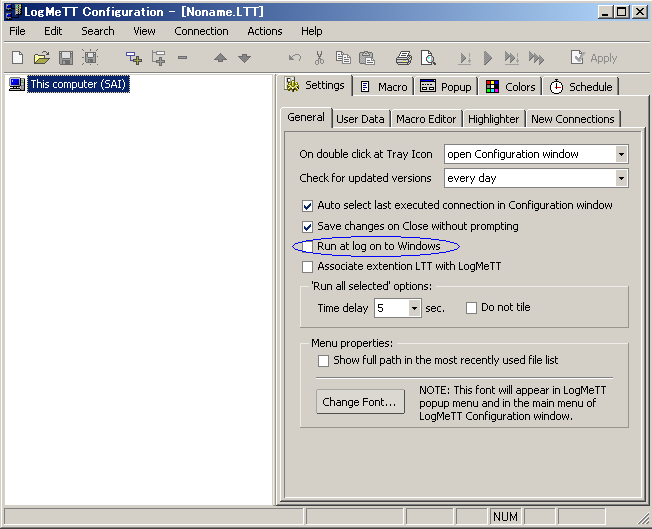Viewport: 652px width, 529px height.
Task: Switch to the Macro Editor tab
Action: tap(426, 119)
